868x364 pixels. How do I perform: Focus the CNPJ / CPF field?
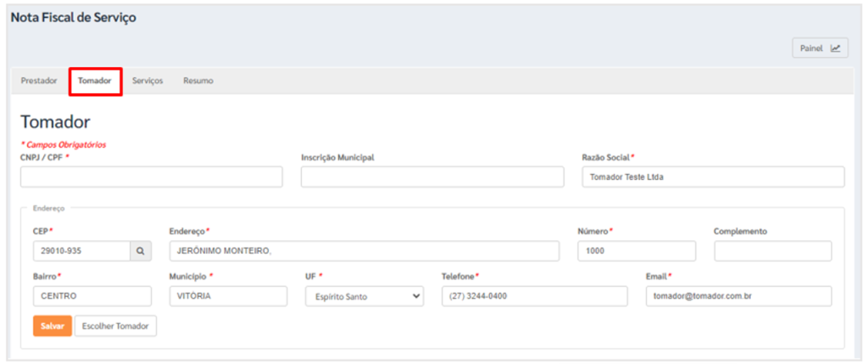click(x=152, y=176)
